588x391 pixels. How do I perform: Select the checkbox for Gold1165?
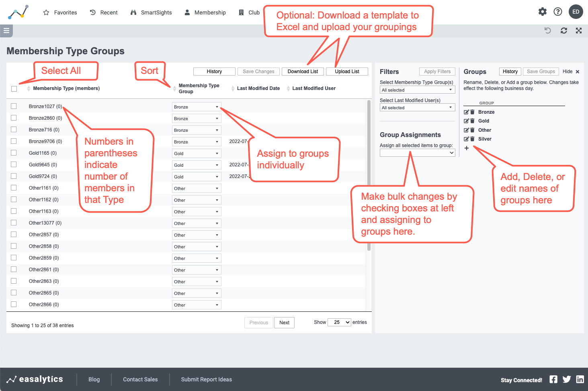click(x=14, y=153)
